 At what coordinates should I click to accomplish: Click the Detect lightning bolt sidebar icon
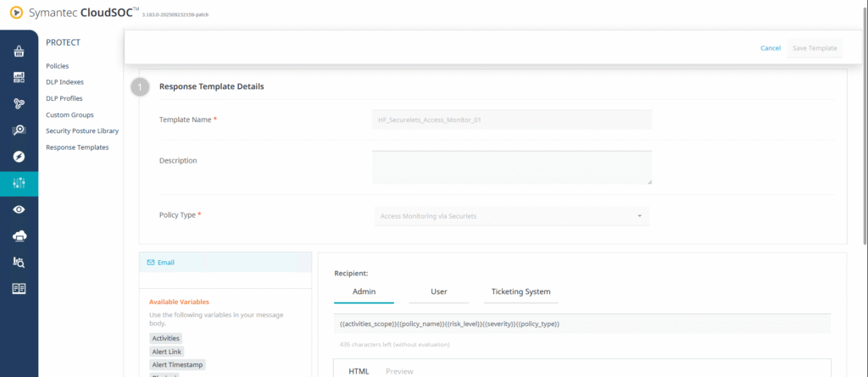click(19, 157)
